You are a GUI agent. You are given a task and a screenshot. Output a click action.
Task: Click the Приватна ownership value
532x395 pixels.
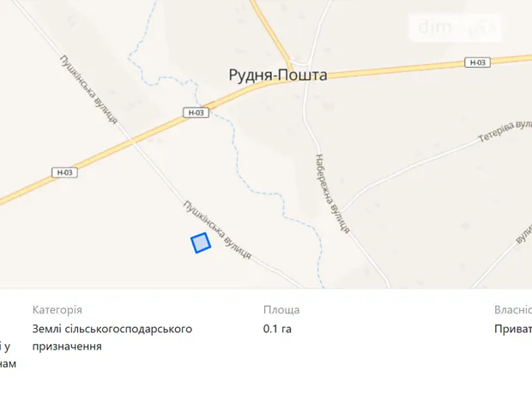[513, 329]
